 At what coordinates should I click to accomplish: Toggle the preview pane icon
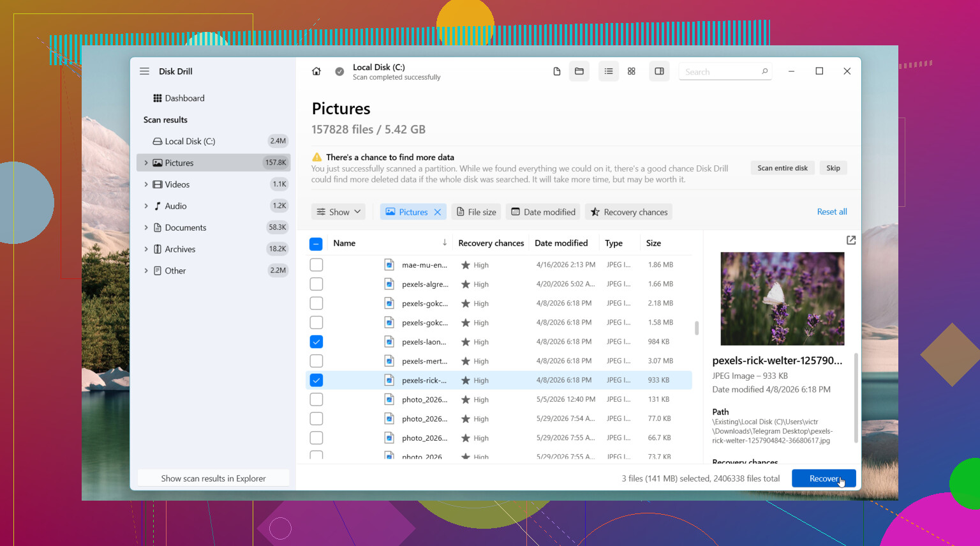660,72
